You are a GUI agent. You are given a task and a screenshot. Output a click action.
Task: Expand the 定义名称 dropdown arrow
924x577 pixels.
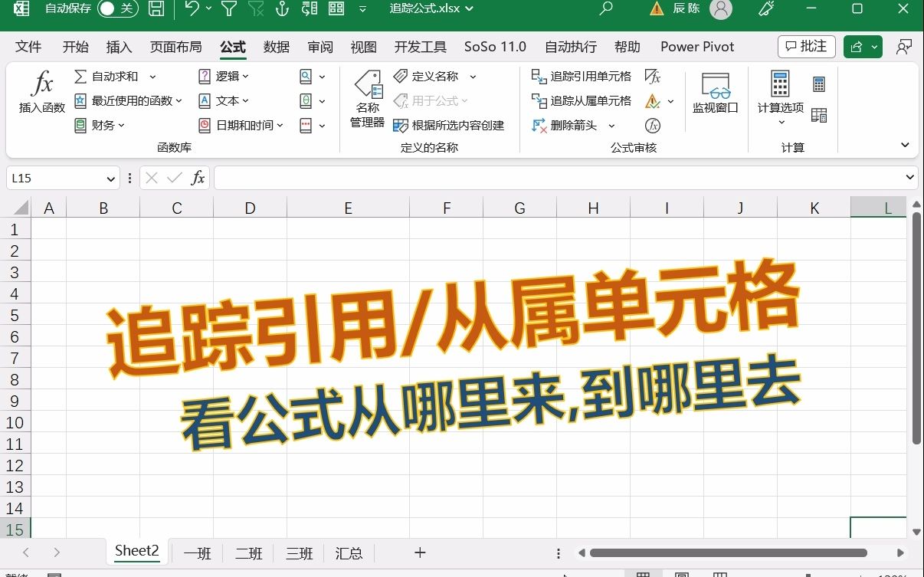click(x=473, y=77)
